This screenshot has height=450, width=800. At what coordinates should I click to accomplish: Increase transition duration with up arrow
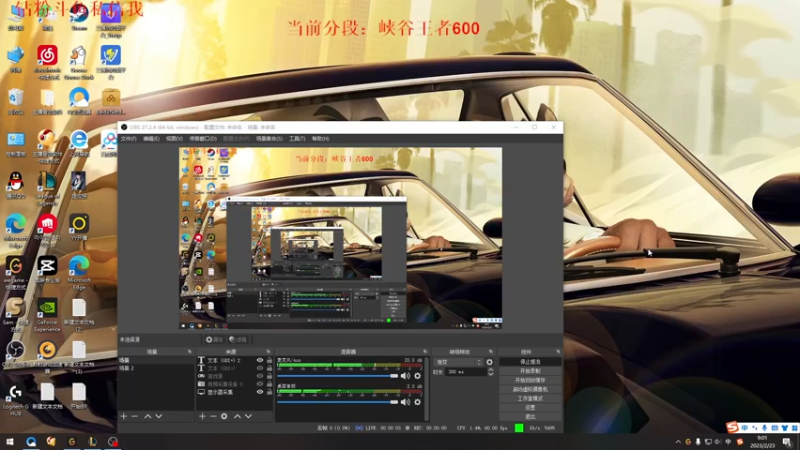490,370
